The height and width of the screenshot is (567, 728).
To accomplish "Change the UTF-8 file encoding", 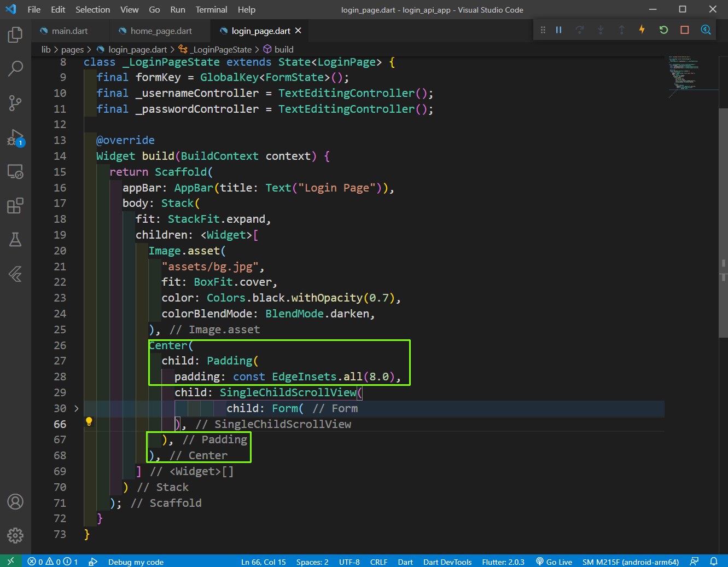I will pyautogui.click(x=349, y=562).
